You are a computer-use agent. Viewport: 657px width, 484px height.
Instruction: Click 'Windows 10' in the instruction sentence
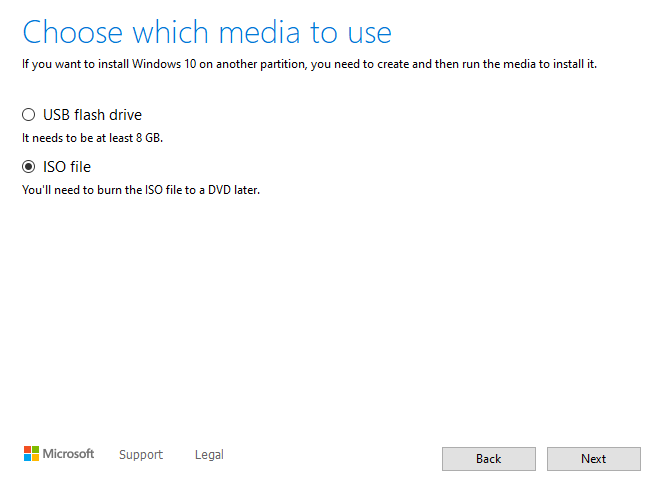click(x=163, y=65)
